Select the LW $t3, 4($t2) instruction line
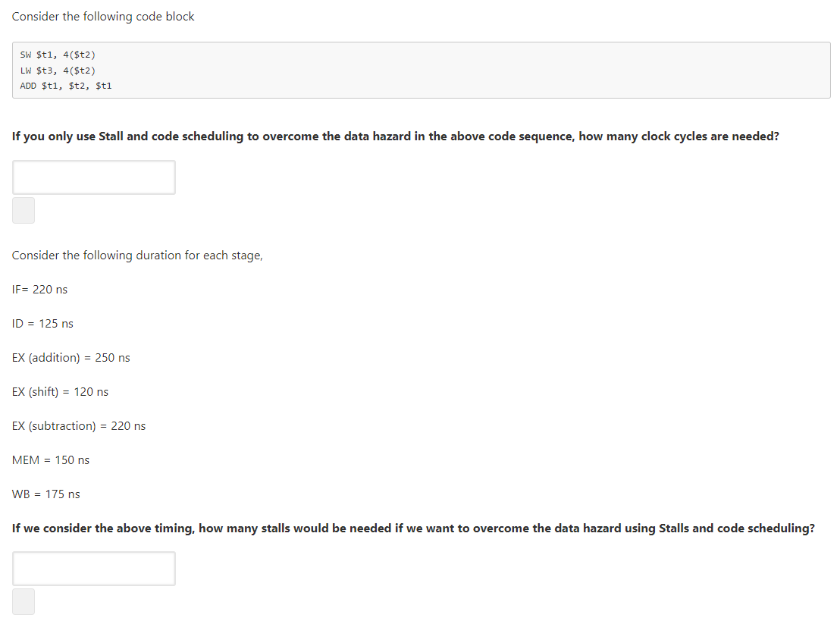Screen dimensions: 840x621 (x=58, y=71)
